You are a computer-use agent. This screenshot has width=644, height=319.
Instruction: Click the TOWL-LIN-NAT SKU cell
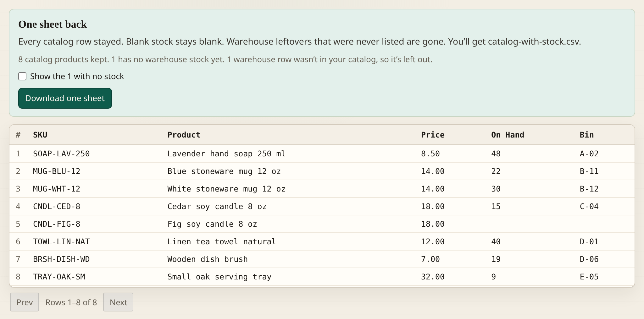click(61, 242)
